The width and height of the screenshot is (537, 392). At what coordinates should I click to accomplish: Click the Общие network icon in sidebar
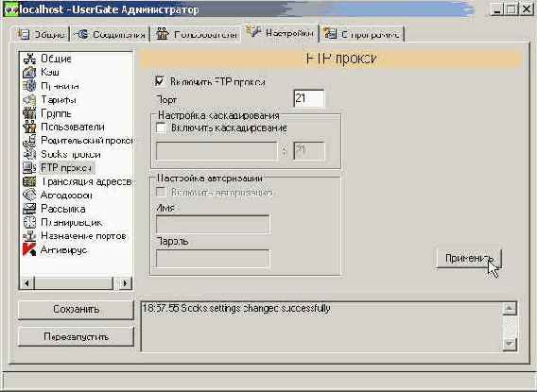[x=29, y=59]
